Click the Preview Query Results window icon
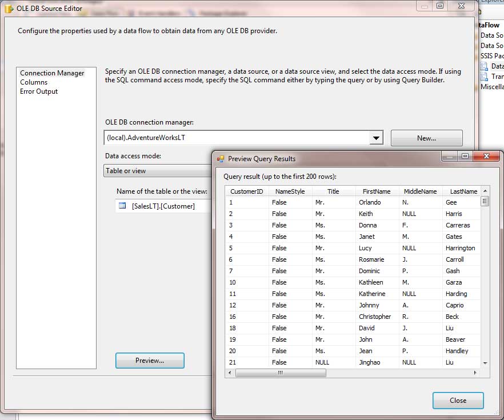Viewport: 504px width, 420px height. pyautogui.click(x=221, y=159)
